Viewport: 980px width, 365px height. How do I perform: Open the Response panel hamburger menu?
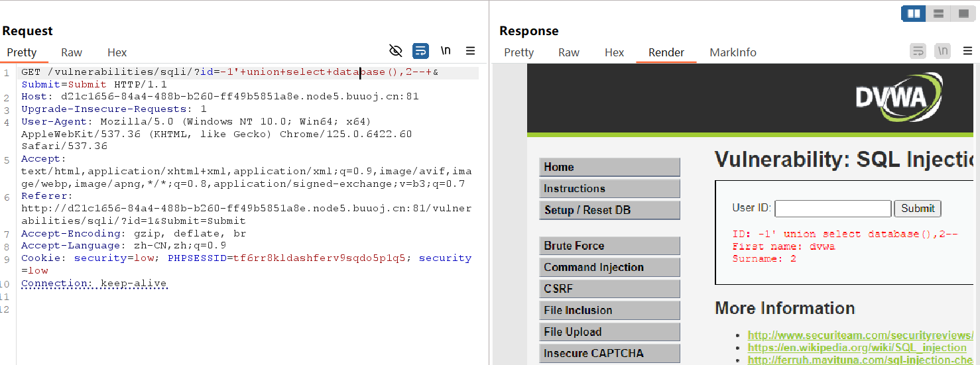point(967,51)
